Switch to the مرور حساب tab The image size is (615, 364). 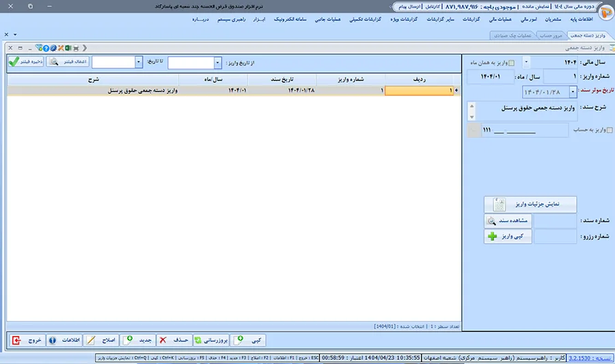coord(549,35)
